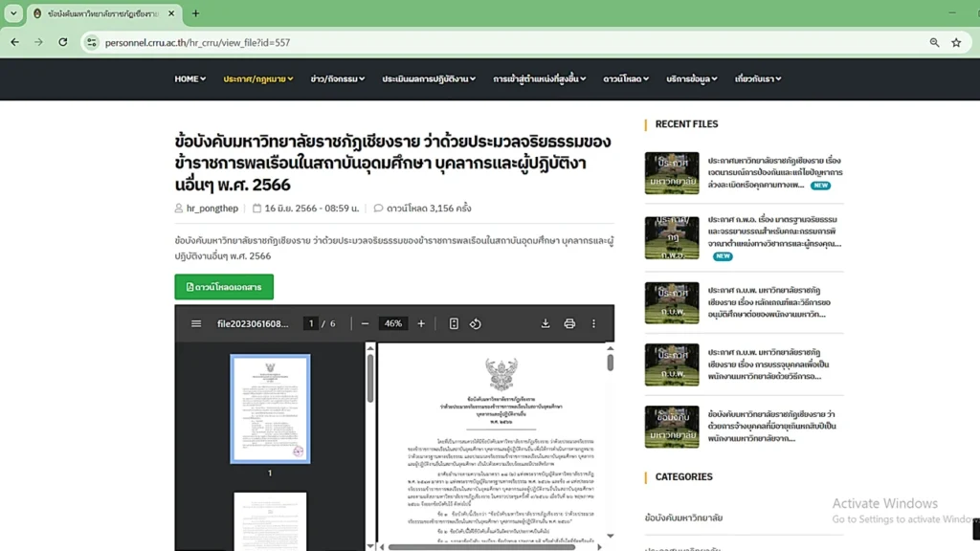Expand the ดาวน์โหลด navigation menu
Image resolution: width=980 pixels, height=551 pixels.
626,78
